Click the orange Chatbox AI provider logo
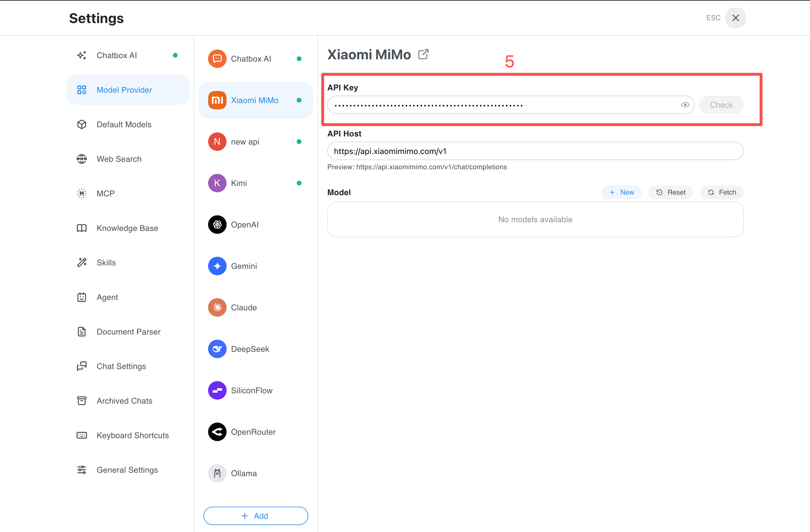This screenshot has width=810, height=532. 217,58
